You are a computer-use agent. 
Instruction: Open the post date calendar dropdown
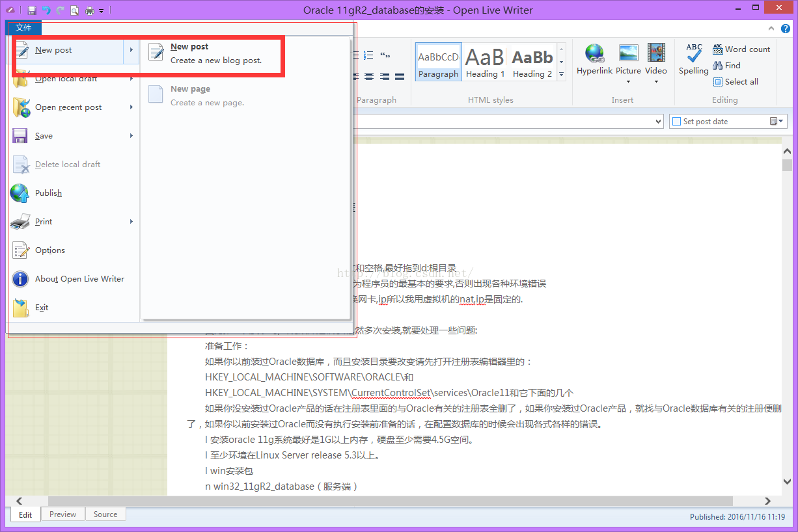click(x=777, y=122)
